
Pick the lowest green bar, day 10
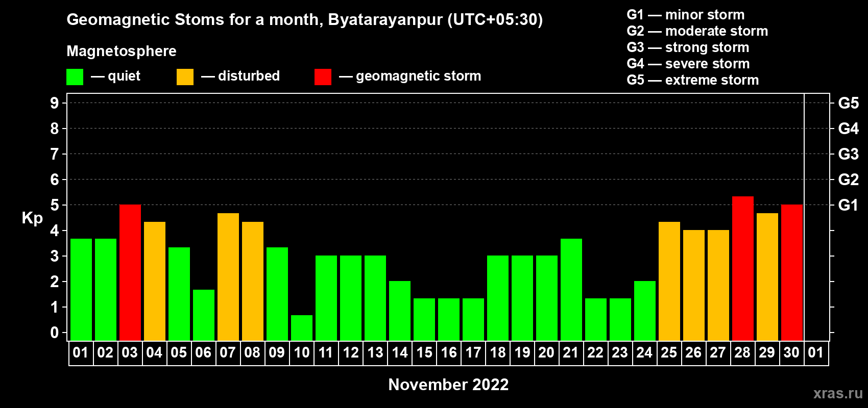(x=302, y=328)
